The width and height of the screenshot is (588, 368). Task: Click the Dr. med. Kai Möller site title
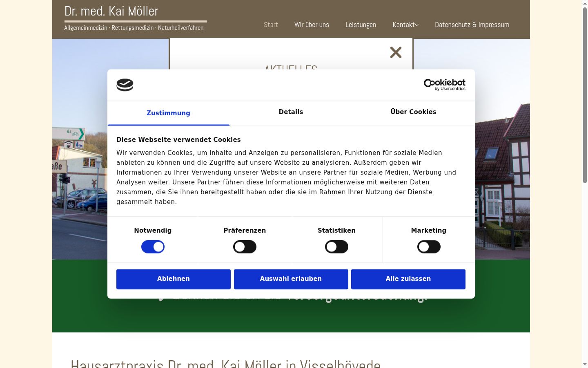[111, 11]
